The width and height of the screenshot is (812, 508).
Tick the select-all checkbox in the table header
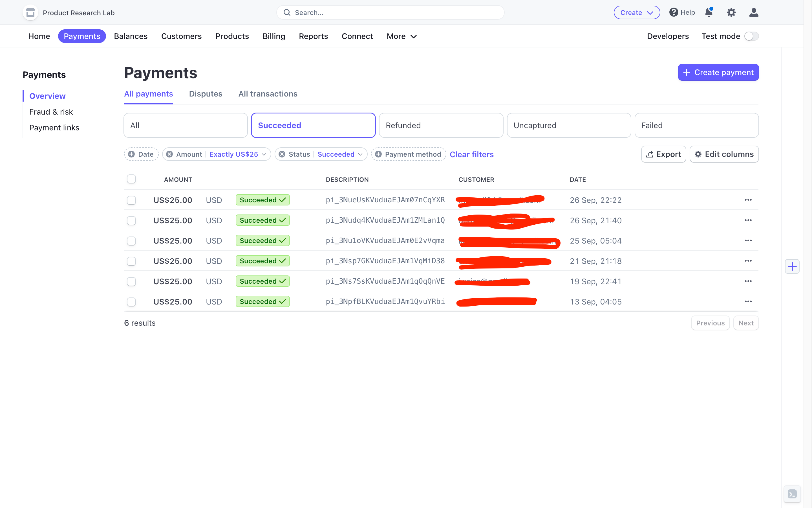(132, 179)
